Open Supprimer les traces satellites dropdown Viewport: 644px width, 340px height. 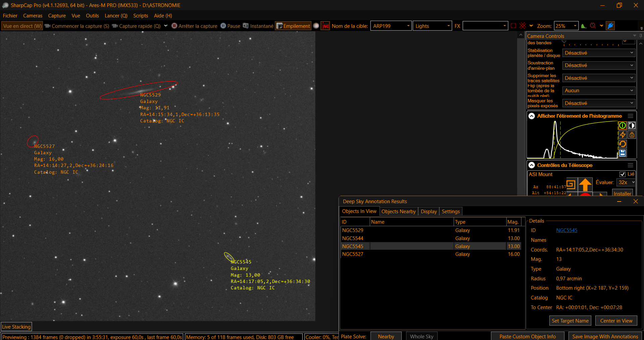click(599, 78)
